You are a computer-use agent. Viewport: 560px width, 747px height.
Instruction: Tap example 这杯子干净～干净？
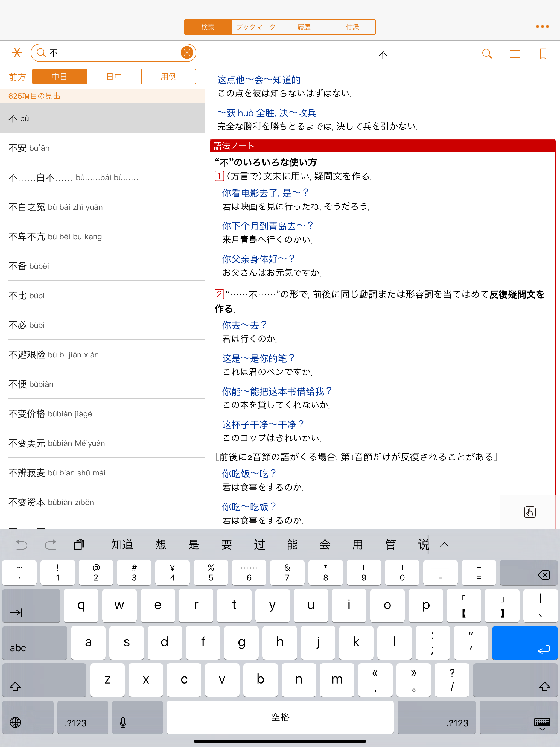pyautogui.click(x=263, y=424)
